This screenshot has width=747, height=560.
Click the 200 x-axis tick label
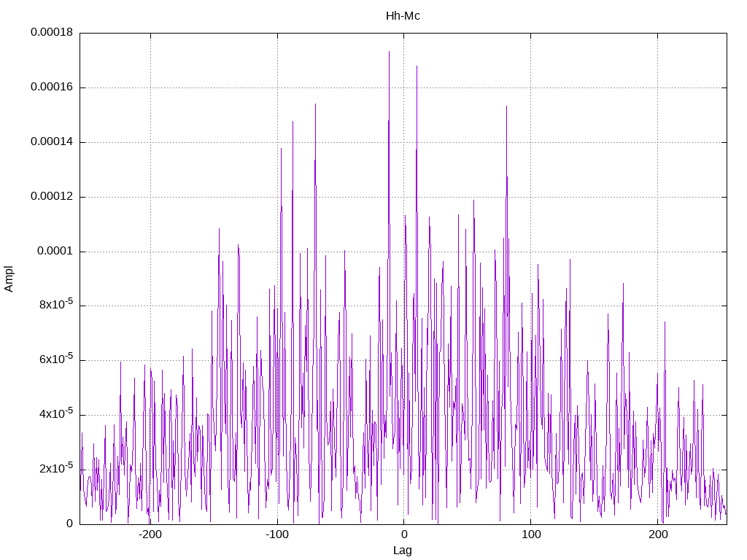point(658,534)
